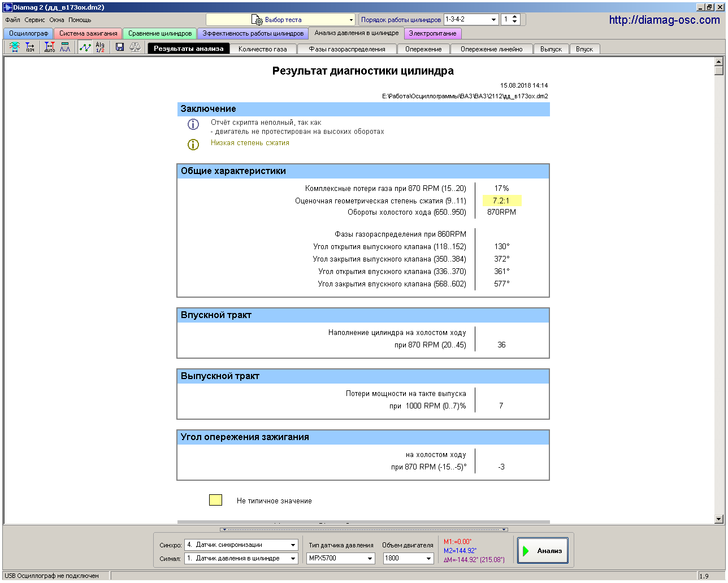Switch to Эффективность работы цилиндров tab
Image resolution: width=728 pixels, height=583 pixels.
point(253,34)
